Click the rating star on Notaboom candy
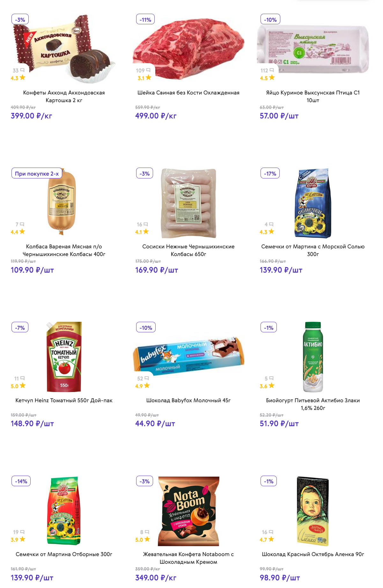This screenshot has height=588, width=383. click(147, 539)
